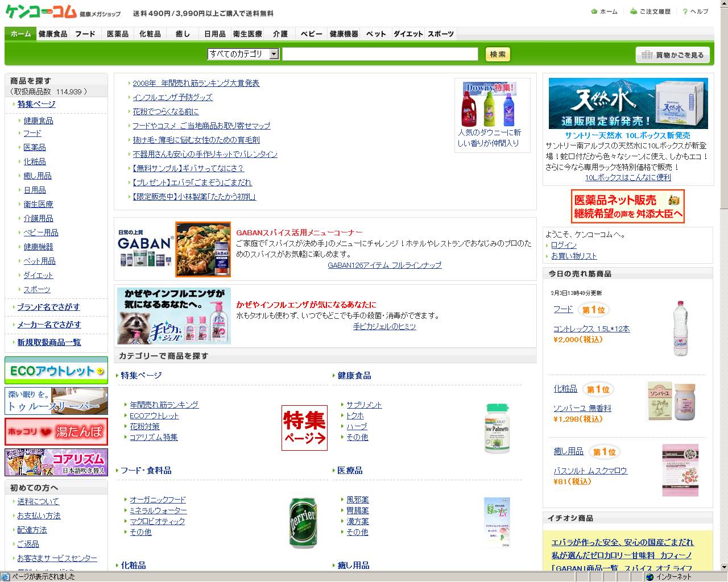Click the 検索 search button
This screenshot has width=728, height=582.
[498, 54]
